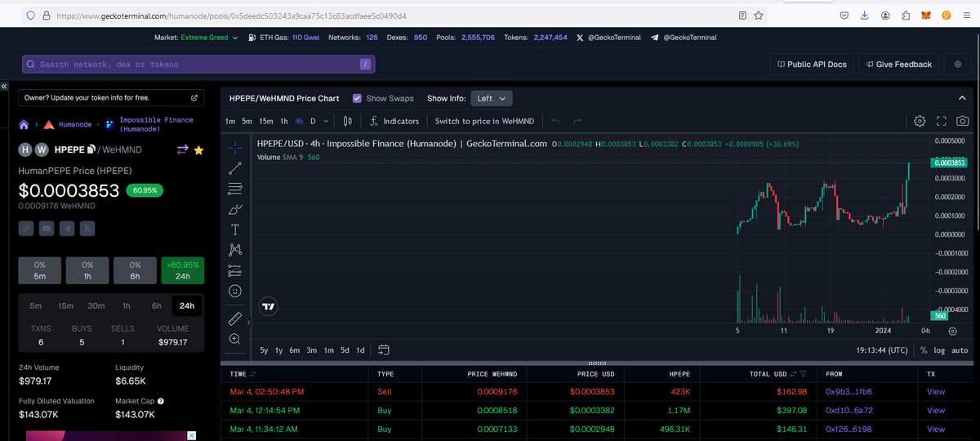
Task: Select the 15m chart interval
Action: pos(266,121)
